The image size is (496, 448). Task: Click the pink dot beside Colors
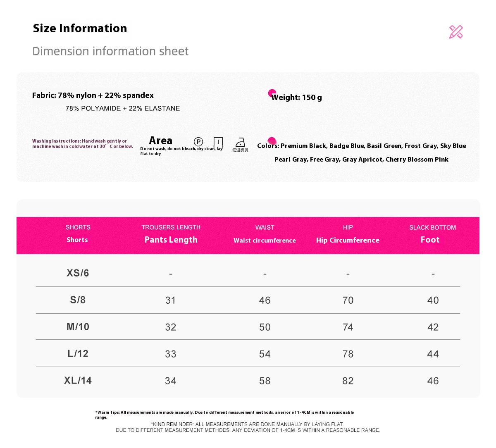[x=272, y=141]
